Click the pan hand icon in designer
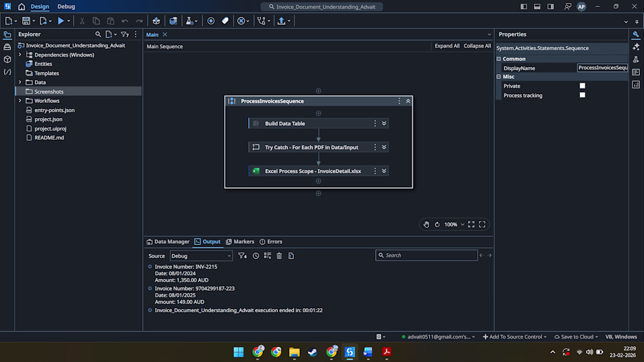Screen dimensions: 644x362 (x=426, y=225)
